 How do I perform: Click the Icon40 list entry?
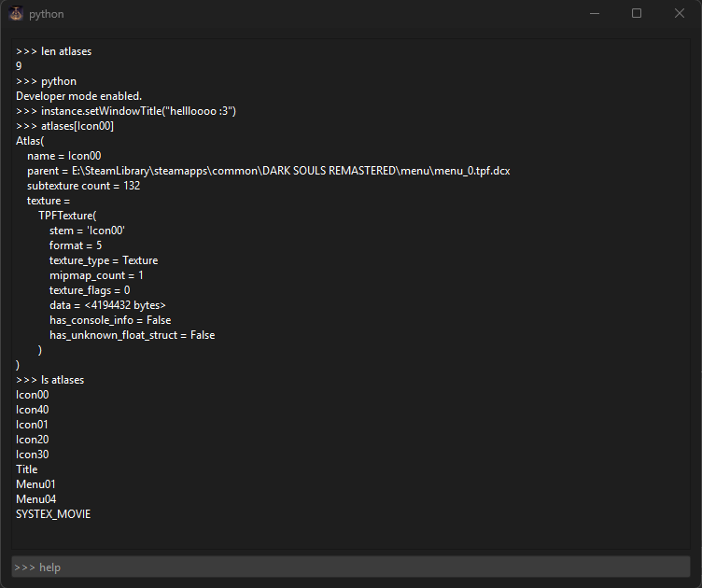tap(33, 410)
